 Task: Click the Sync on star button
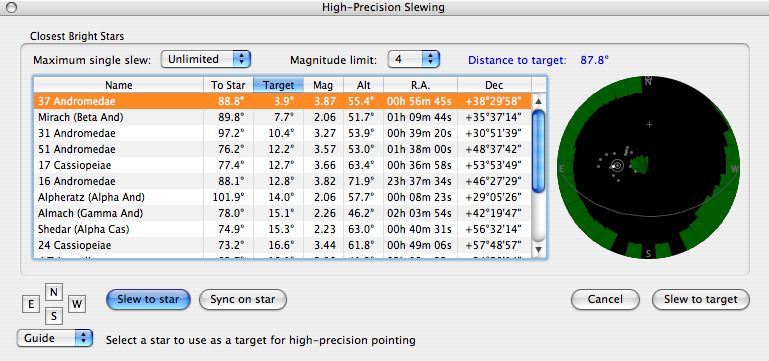(243, 299)
